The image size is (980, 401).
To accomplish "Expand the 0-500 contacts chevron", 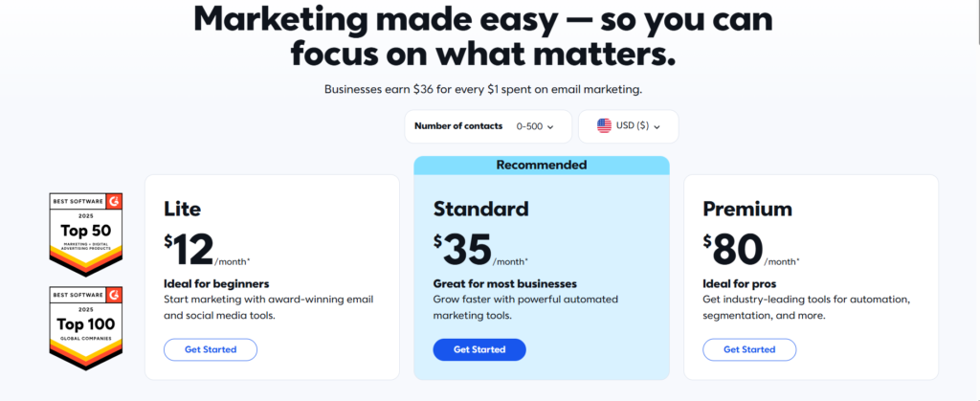I will pos(550,126).
